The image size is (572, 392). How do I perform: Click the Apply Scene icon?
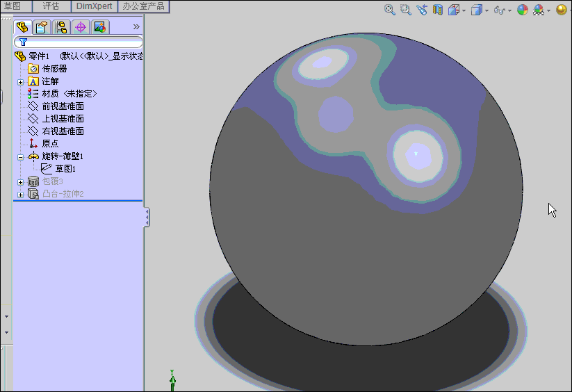tap(539, 10)
